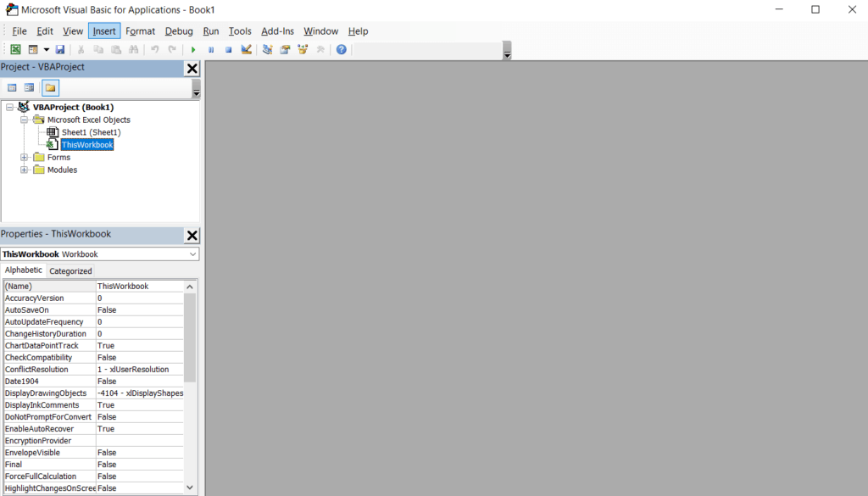Click Cut scissors icon
The width and height of the screenshot is (868, 496).
click(81, 50)
